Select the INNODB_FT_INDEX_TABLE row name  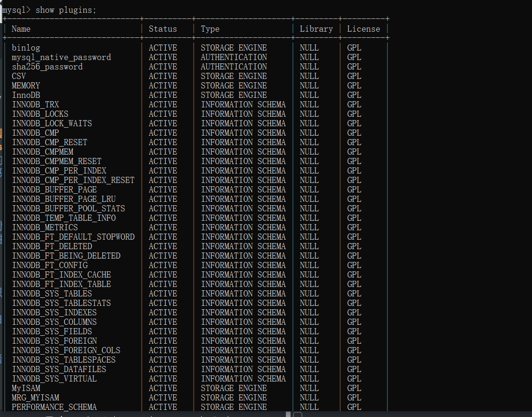(x=61, y=285)
